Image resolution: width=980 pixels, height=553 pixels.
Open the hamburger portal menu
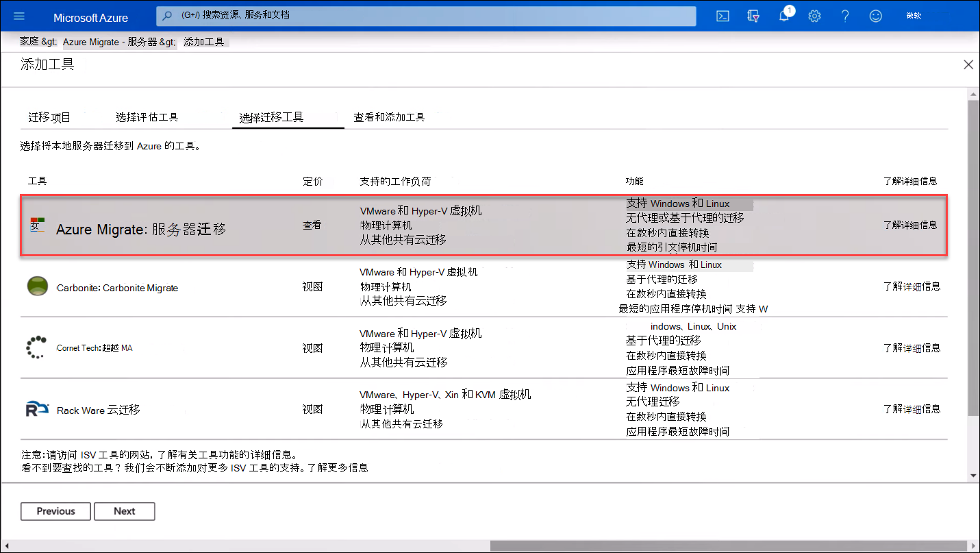click(19, 16)
